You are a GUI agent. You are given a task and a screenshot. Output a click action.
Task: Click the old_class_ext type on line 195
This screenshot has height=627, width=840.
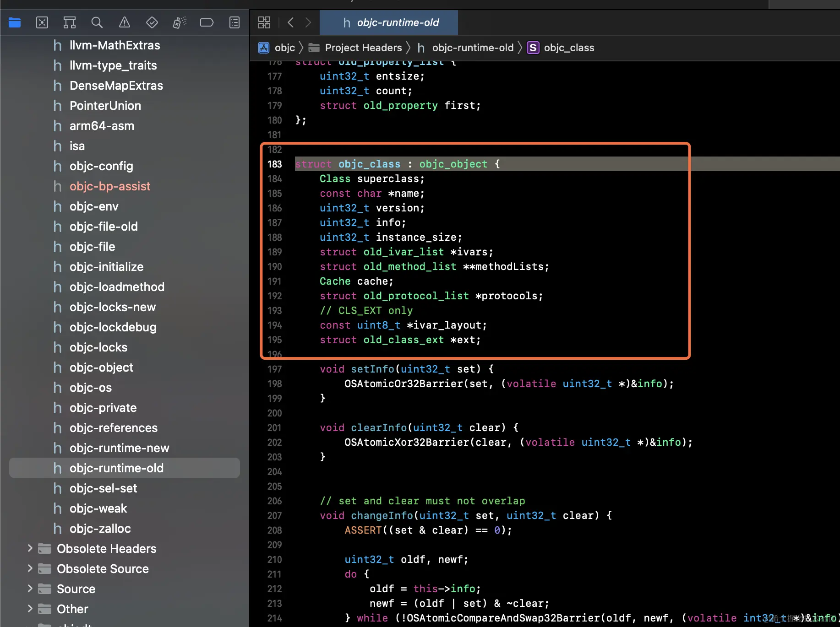click(404, 340)
